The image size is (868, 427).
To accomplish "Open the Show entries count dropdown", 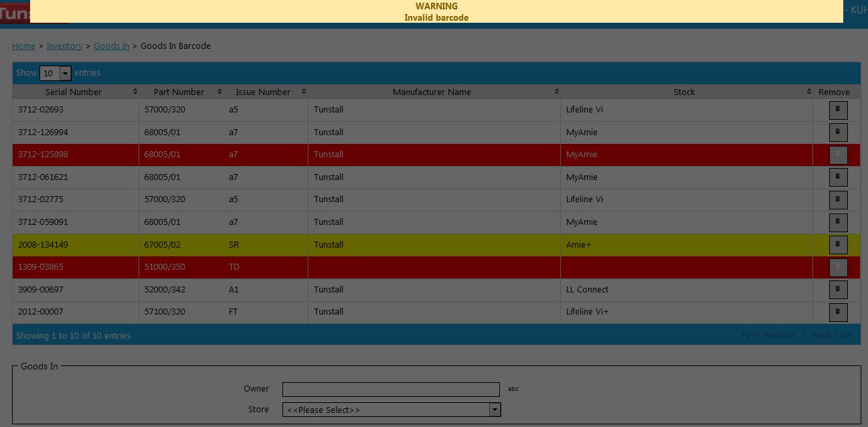I will click(x=56, y=73).
